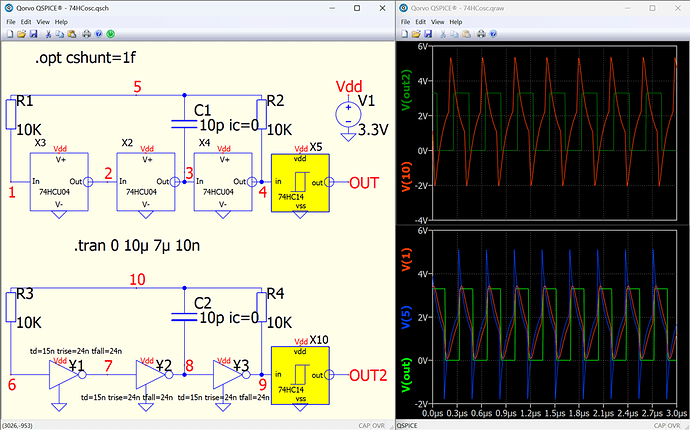Click the 10K value of R1
Image resolution: width=690 pixels, height=430 pixels.
click(29, 130)
